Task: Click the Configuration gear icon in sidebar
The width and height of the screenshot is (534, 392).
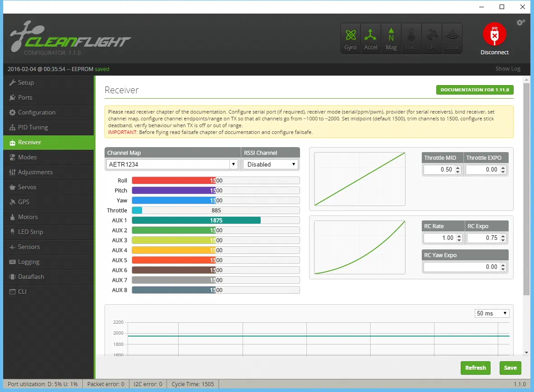Action: 12,112
